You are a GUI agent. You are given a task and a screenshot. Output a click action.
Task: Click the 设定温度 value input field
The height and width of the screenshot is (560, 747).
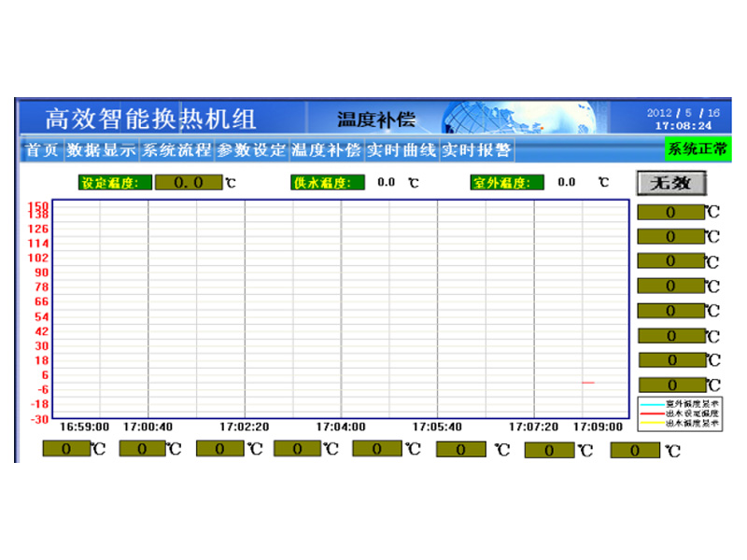(188, 183)
